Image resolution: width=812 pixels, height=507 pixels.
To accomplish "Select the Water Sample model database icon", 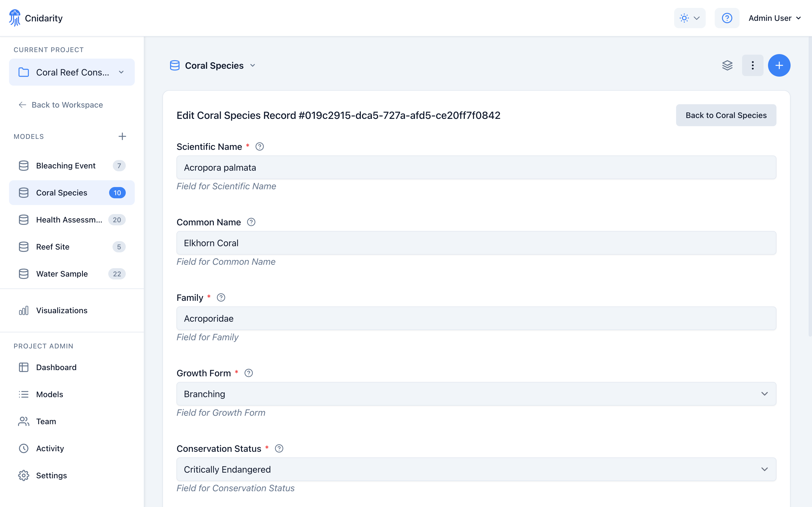I will (x=23, y=273).
